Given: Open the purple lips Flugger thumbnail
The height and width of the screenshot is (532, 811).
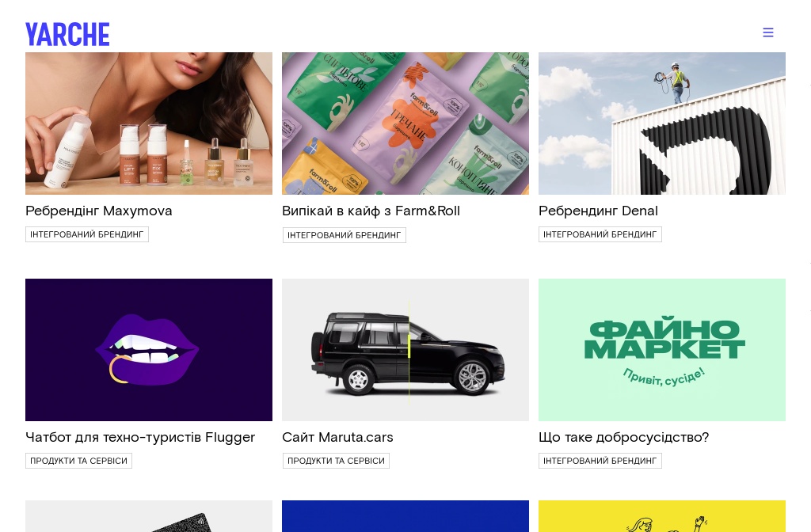Looking at the screenshot, I should click(x=149, y=350).
